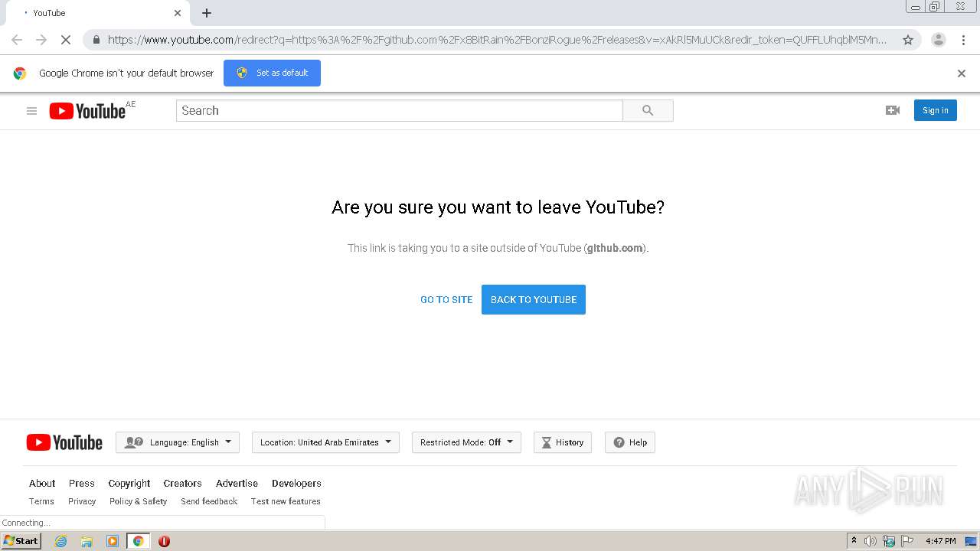This screenshot has height=551, width=980.
Task: Stop loading the page
Action: pyautogui.click(x=66, y=40)
